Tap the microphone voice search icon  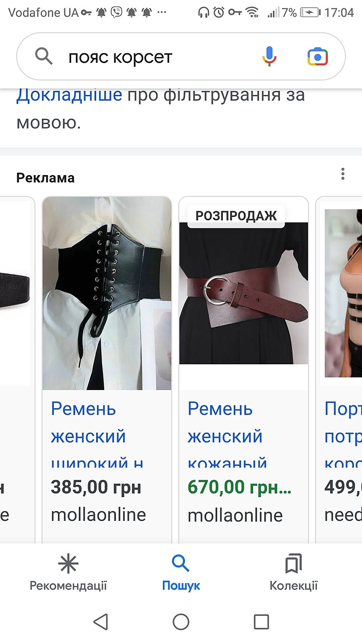click(269, 56)
